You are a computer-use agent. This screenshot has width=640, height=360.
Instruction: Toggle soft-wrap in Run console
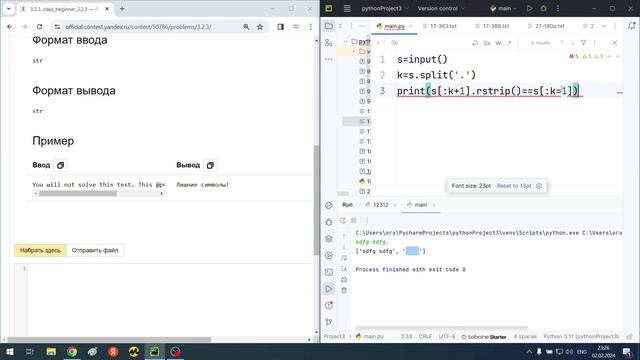click(344, 258)
